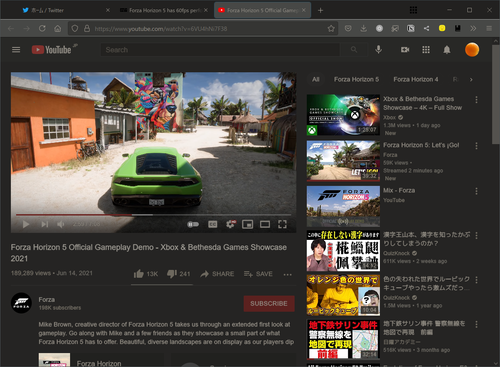Open options menu for Mix - Forza

pyautogui.click(x=476, y=191)
